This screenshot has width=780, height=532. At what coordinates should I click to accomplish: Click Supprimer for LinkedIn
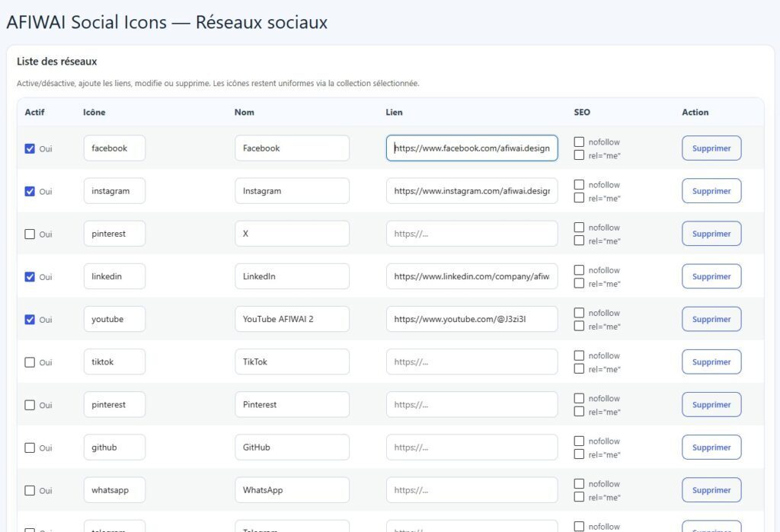(x=711, y=276)
